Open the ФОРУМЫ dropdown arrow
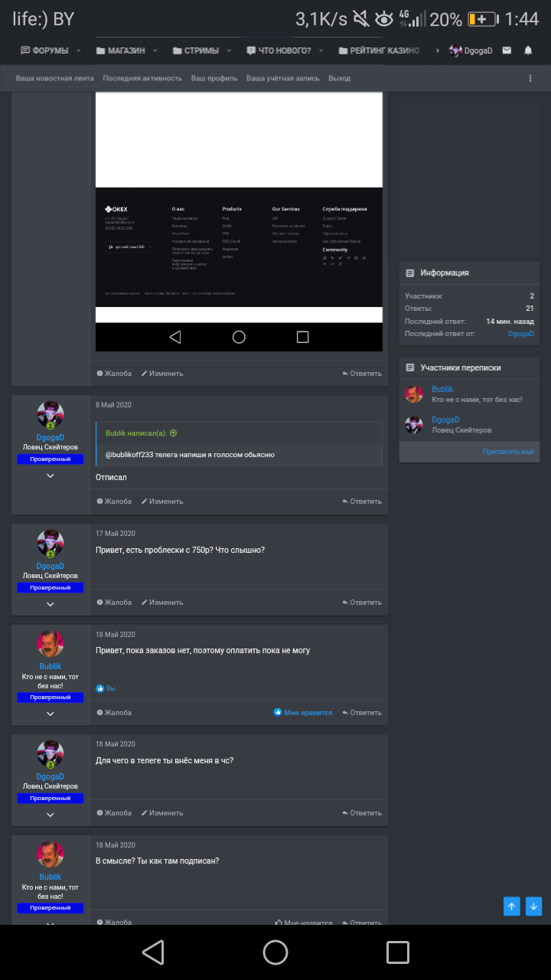Viewport: 551px width, 980px height. (78, 51)
